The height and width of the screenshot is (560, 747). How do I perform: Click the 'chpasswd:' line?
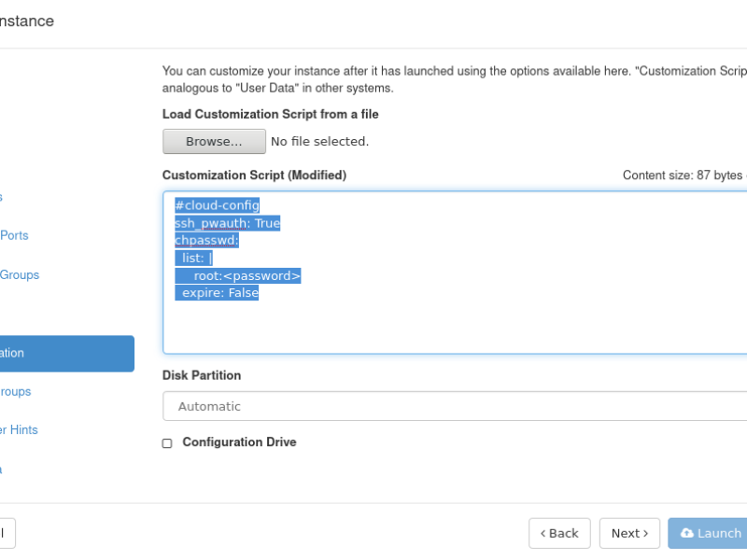coord(206,240)
